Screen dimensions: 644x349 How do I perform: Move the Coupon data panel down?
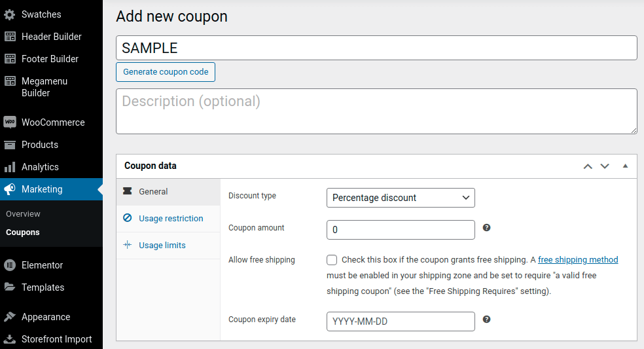(605, 166)
